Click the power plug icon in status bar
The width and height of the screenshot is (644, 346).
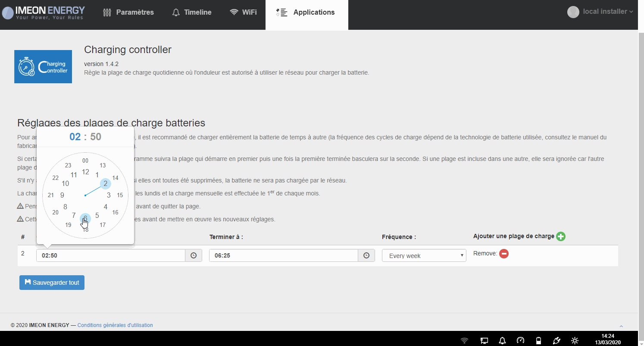[556, 340]
